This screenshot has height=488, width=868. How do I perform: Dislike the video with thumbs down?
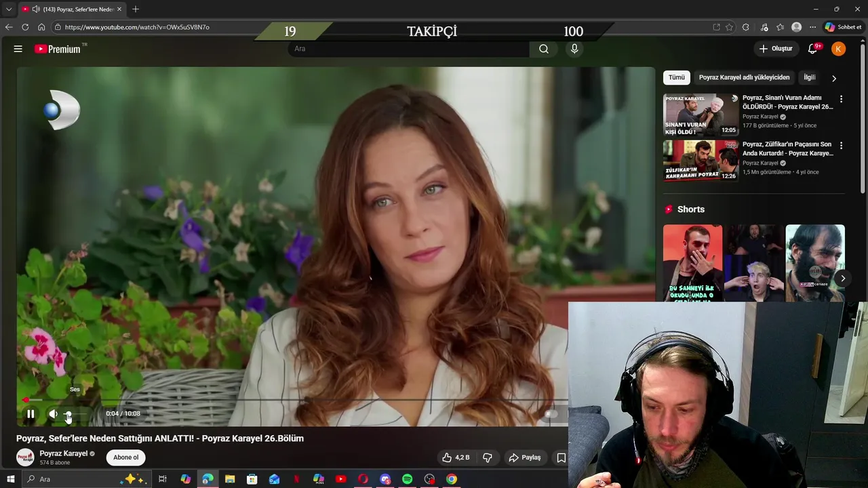click(487, 457)
